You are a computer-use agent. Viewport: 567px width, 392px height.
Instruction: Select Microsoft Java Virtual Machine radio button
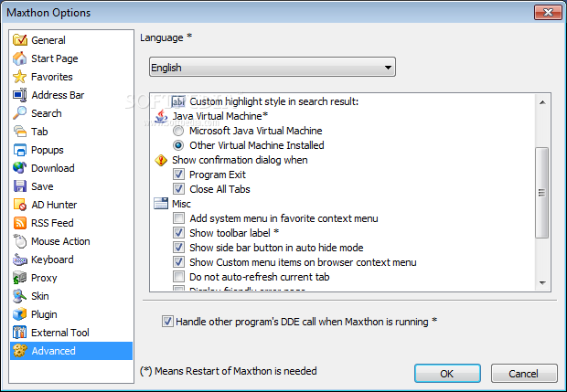[x=178, y=131]
